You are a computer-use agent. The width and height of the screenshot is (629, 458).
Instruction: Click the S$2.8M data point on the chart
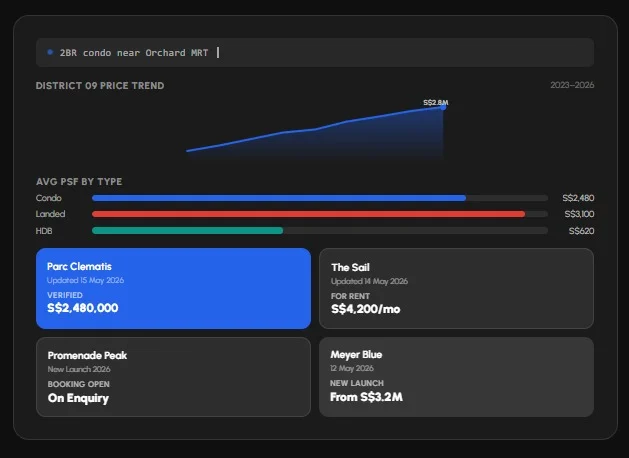443,107
